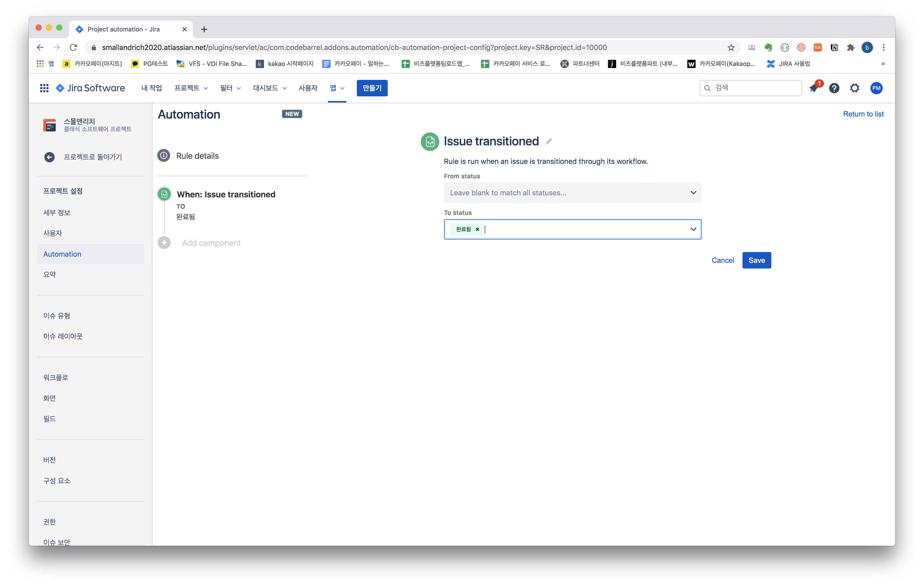Remove the 완료됨 status tag

(477, 229)
